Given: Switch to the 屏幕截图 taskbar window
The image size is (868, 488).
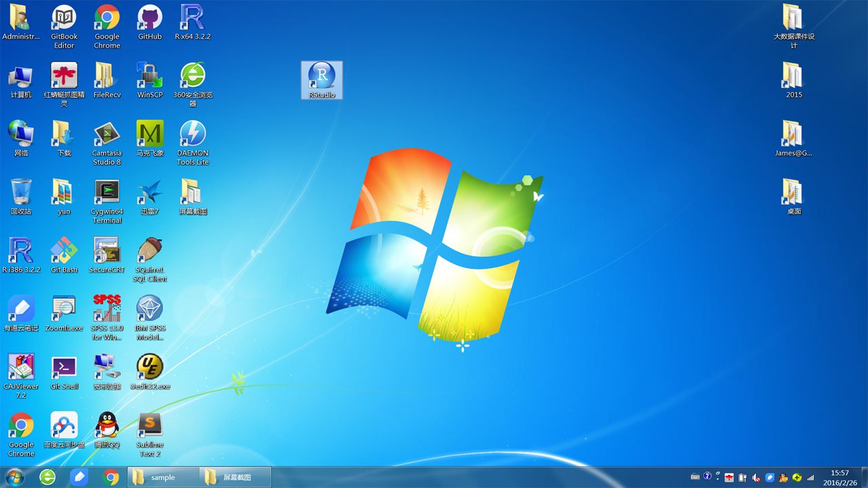Looking at the screenshot, I should [235, 477].
